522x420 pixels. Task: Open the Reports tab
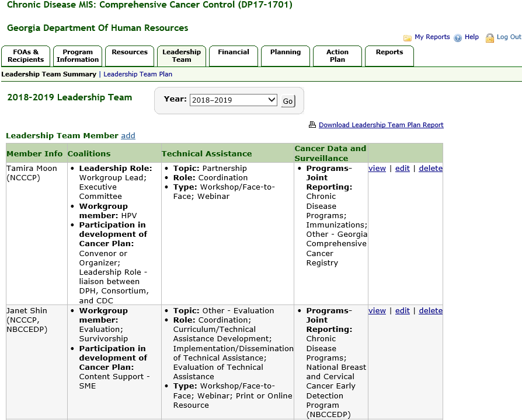pyautogui.click(x=389, y=56)
